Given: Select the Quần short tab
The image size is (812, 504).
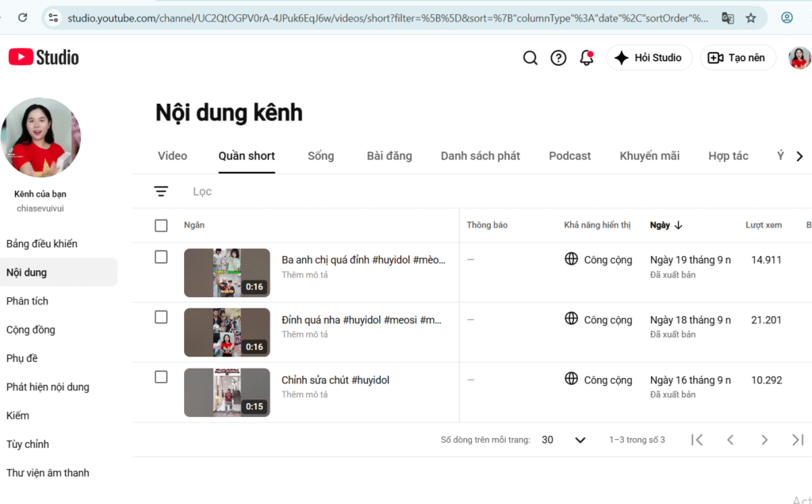Looking at the screenshot, I should coord(247,156).
